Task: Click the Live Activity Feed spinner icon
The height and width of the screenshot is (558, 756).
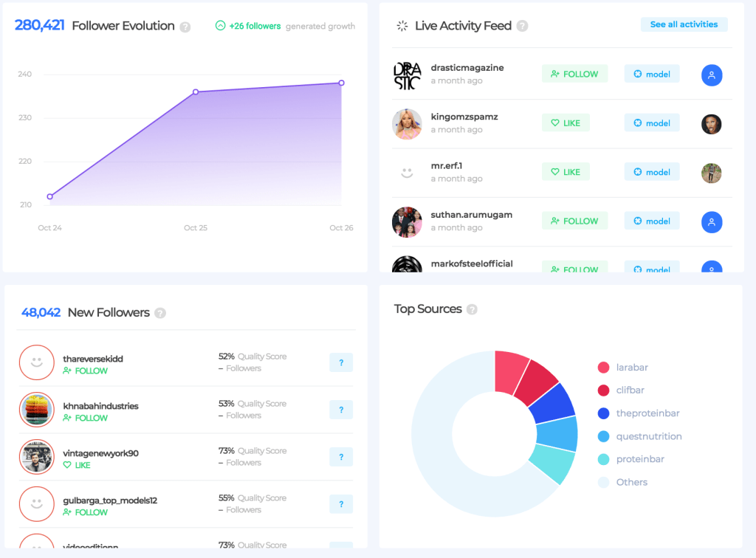Action: [x=402, y=25]
